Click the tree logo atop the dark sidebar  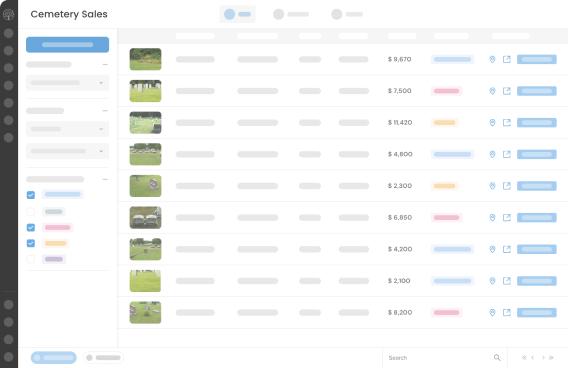click(8, 14)
